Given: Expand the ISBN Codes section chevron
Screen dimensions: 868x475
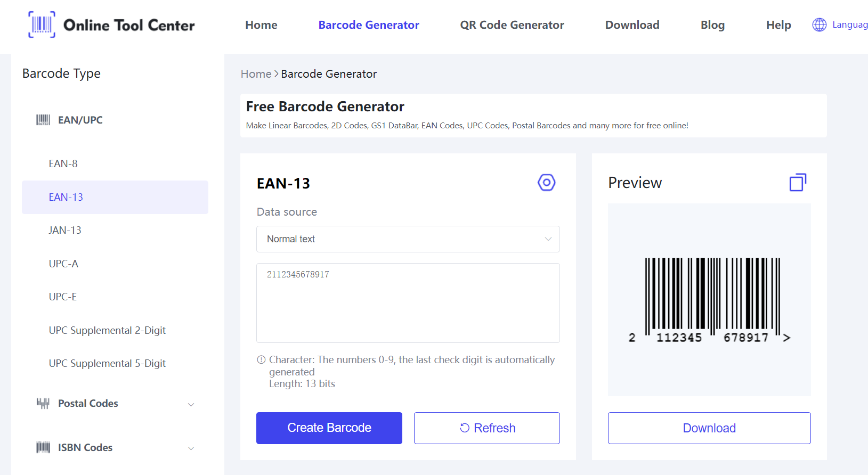Looking at the screenshot, I should 191,448.
